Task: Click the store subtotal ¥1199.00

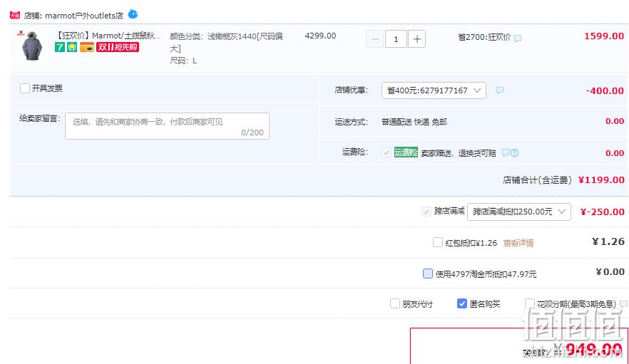Action: [x=601, y=180]
